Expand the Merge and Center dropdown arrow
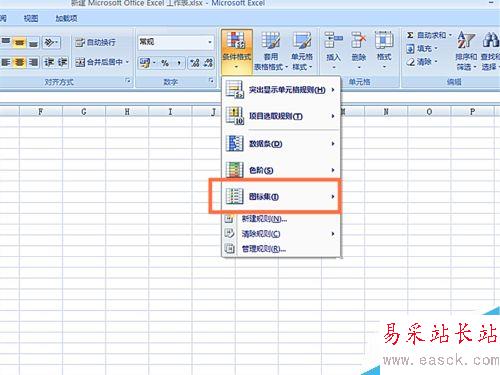The width and height of the screenshot is (500, 375). pyautogui.click(x=128, y=62)
